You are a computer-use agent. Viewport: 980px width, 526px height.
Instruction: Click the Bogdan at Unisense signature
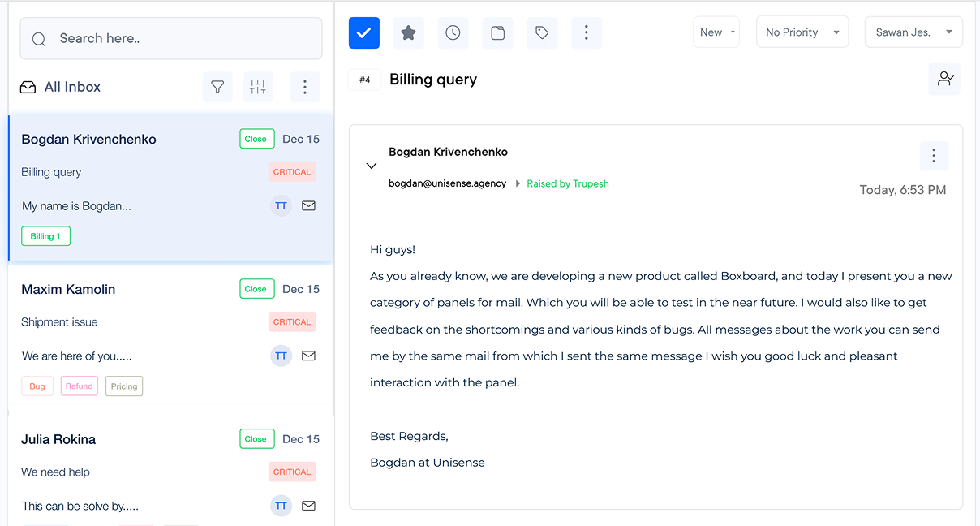428,463
